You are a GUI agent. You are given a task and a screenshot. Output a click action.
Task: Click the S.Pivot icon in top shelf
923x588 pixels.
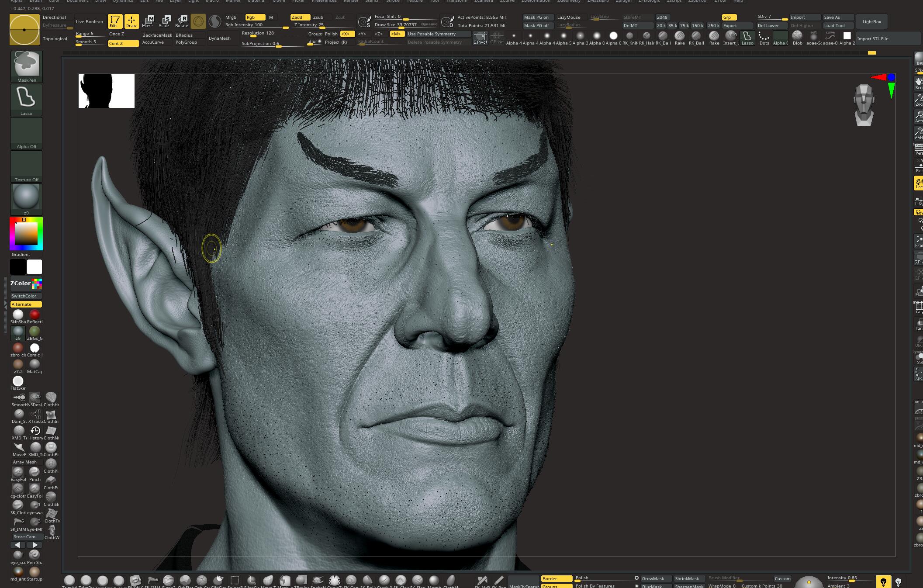(480, 38)
